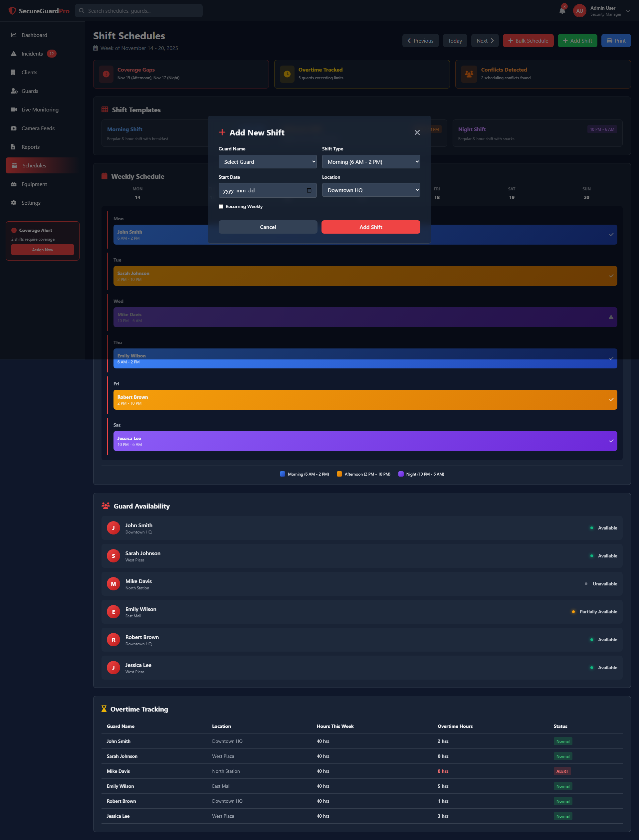Close the Add New Shift dialog
This screenshot has height=840, width=639.
tap(417, 132)
